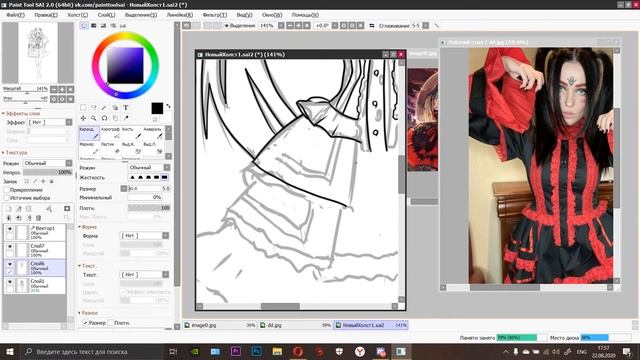Toggle visibility of Слой1 layer
The height and width of the screenshot is (360, 640).
tap(10, 282)
